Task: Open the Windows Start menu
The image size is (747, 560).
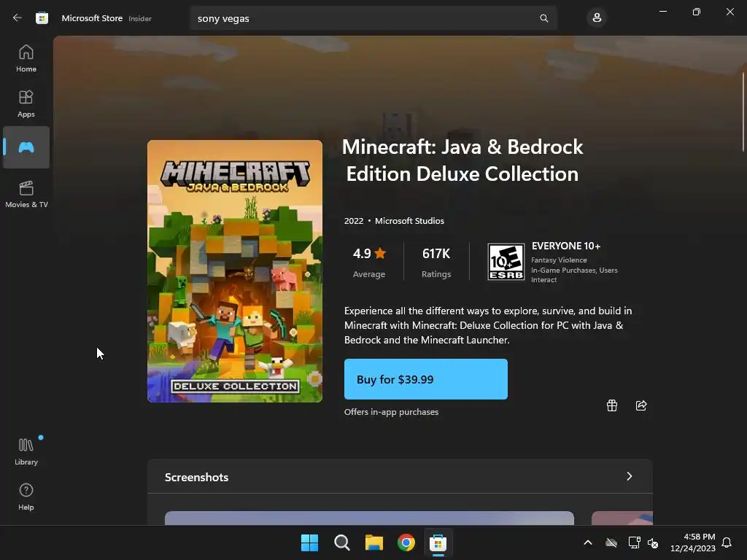Action: [309, 542]
